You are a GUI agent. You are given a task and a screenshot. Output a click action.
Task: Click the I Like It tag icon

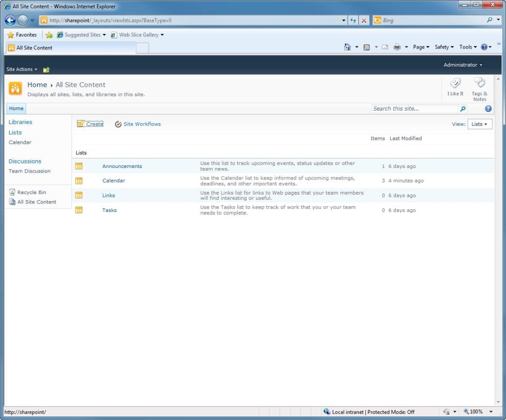point(455,84)
